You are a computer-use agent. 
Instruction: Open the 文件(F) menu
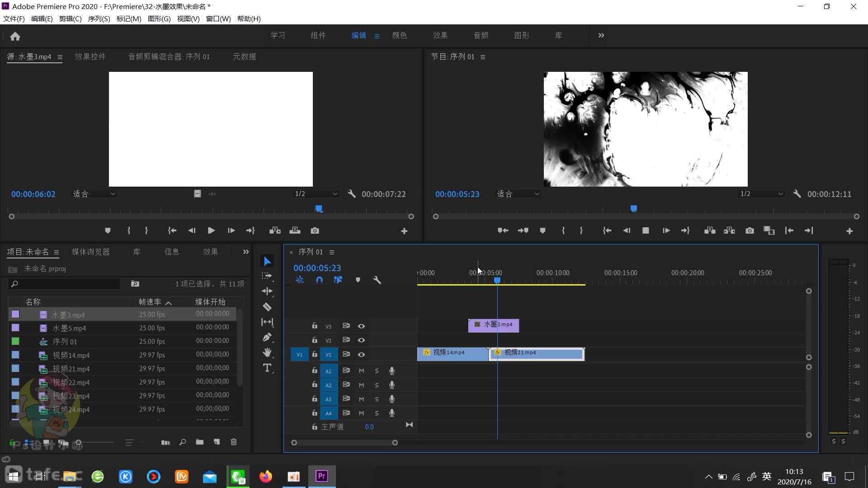click(14, 19)
